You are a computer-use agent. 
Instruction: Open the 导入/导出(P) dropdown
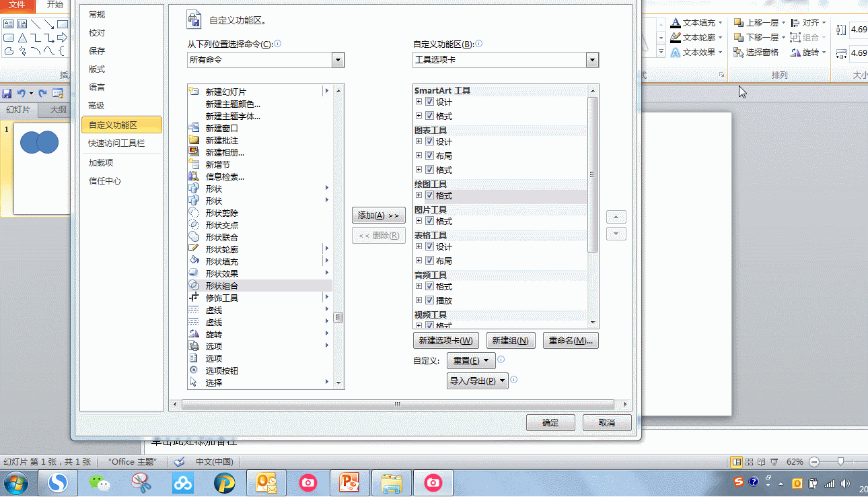point(478,381)
